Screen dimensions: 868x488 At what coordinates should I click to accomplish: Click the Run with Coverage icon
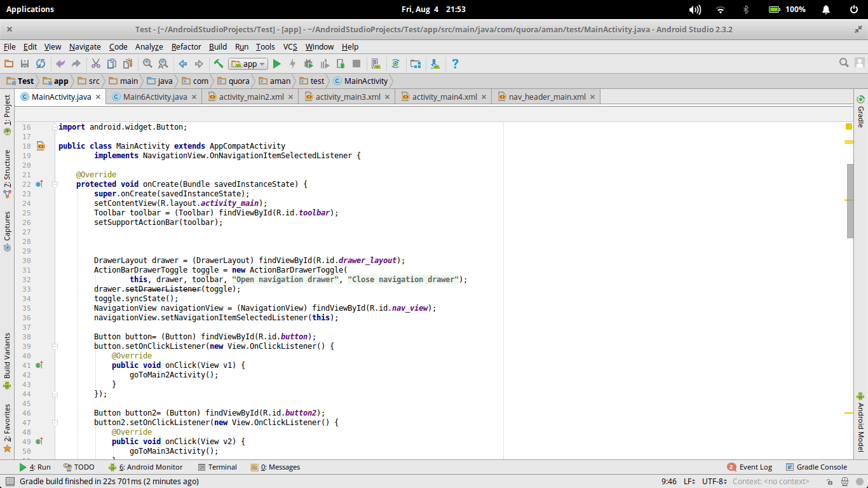click(325, 64)
